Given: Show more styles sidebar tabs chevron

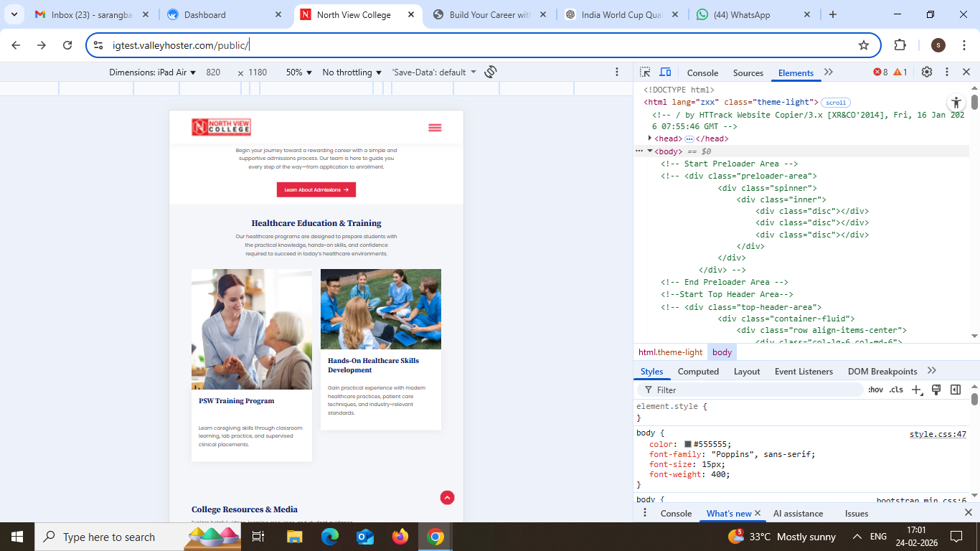Looking at the screenshot, I should coord(932,371).
